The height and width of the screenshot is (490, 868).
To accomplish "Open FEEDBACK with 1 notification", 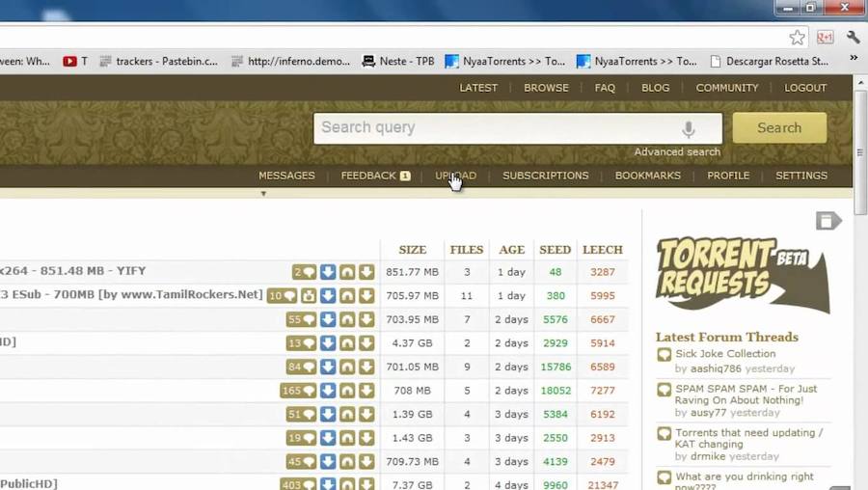I will click(375, 176).
